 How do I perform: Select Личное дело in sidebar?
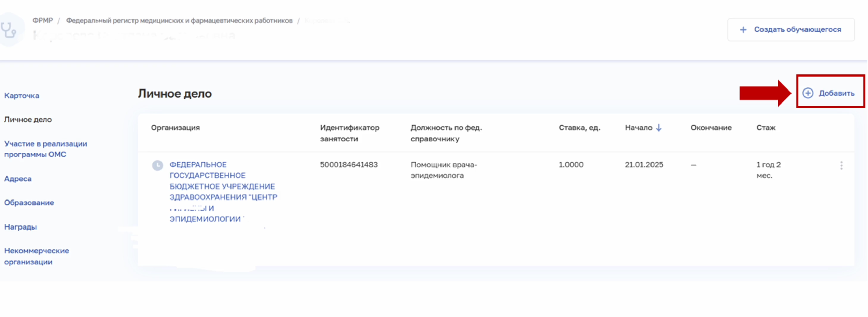(x=28, y=120)
